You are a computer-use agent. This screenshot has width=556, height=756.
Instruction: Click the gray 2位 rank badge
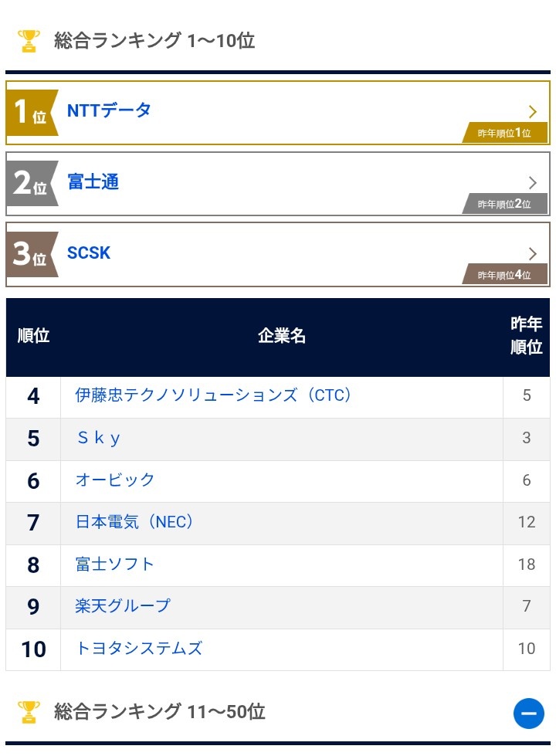point(31,184)
